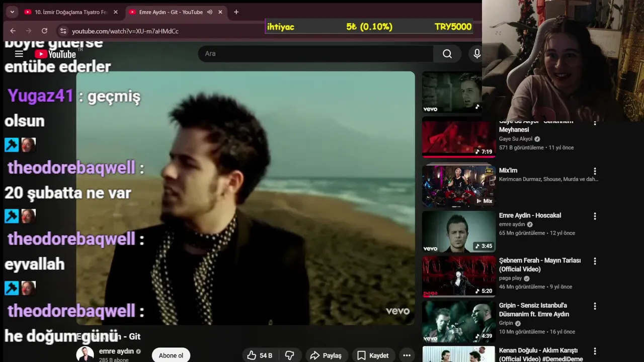Screen dimensions: 644x362
Task: Click the Emre Aydın Git video player
Action: 246,198
